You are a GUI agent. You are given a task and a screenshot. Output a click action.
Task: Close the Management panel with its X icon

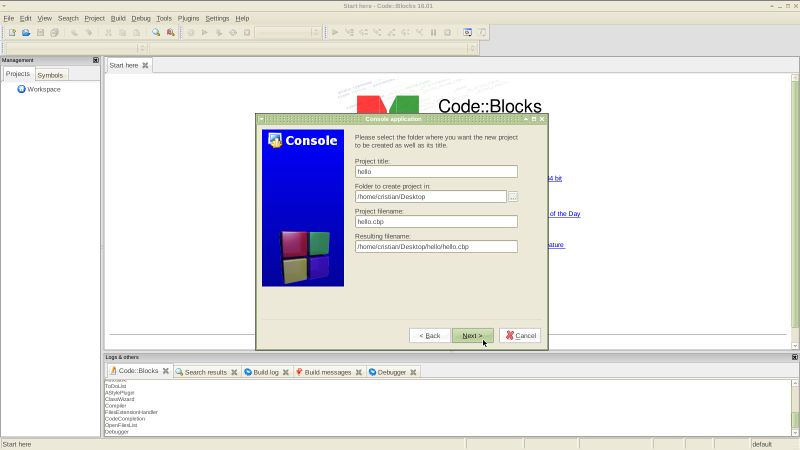click(x=95, y=60)
